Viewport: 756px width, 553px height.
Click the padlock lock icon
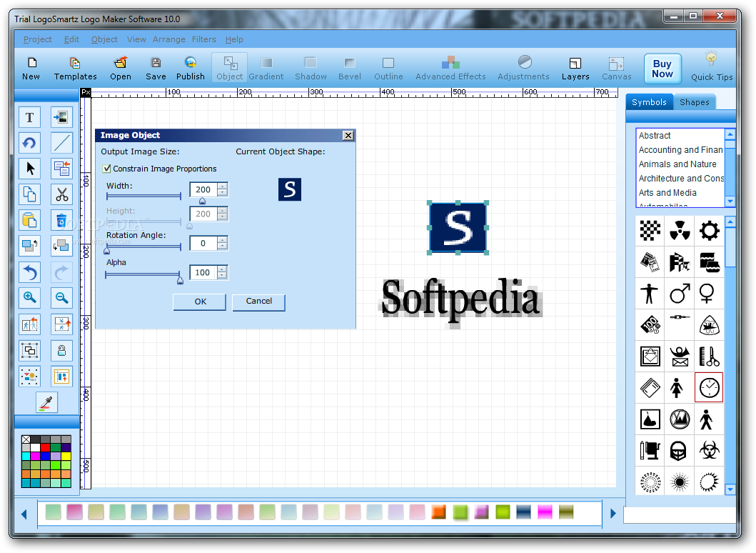[61, 351]
